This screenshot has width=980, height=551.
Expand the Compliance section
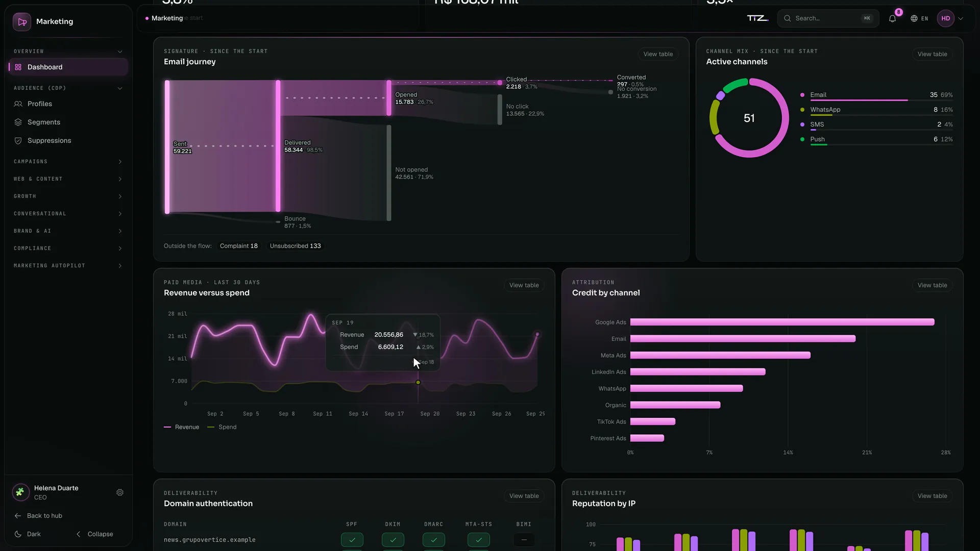click(x=68, y=248)
